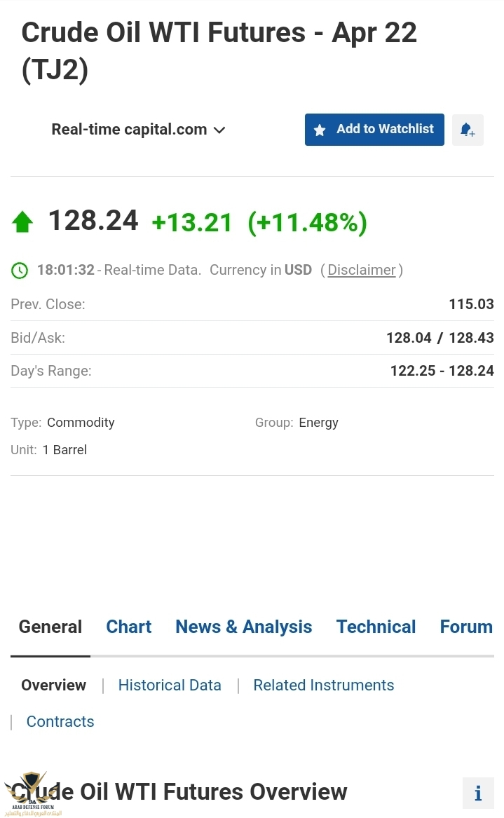Click the star icon in the watchlist button

pos(320,130)
